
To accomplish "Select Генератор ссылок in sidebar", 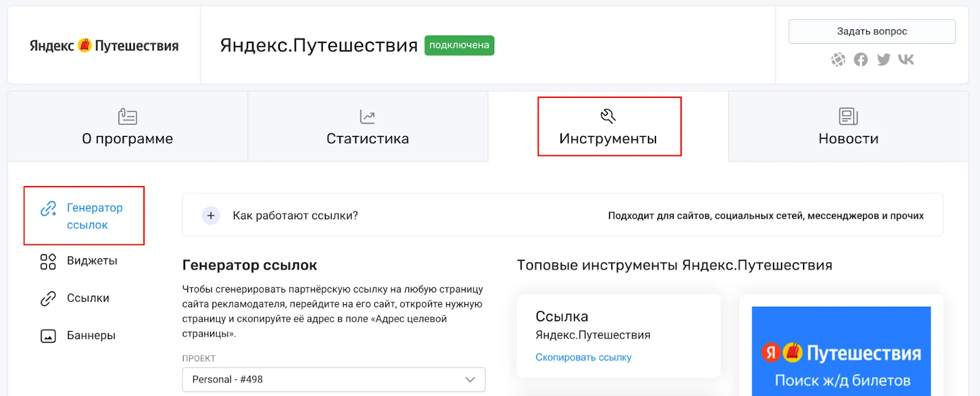I will tap(84, 216).
